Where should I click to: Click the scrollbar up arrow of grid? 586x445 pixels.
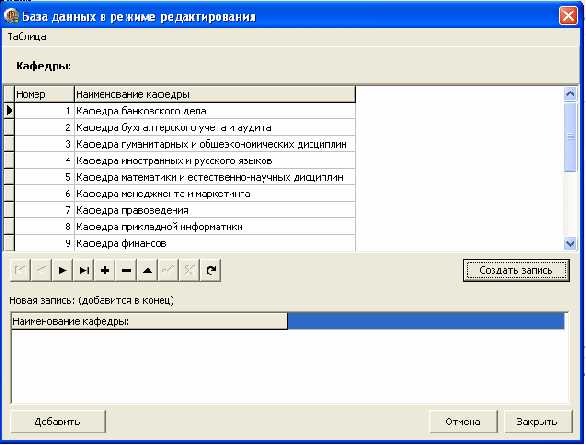(x=570, y=94)
